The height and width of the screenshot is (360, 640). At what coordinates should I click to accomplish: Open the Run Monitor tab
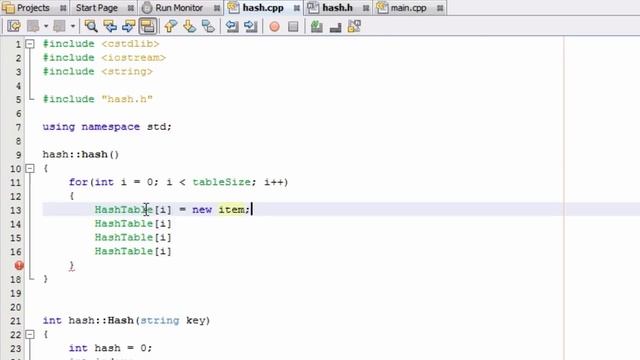179,8
